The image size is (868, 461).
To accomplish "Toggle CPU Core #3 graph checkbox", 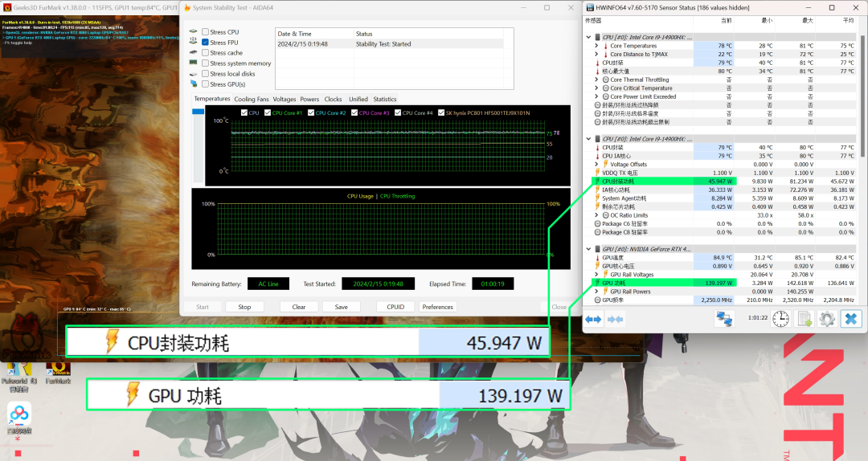I will pyautogui.click(x=354, y=113).
